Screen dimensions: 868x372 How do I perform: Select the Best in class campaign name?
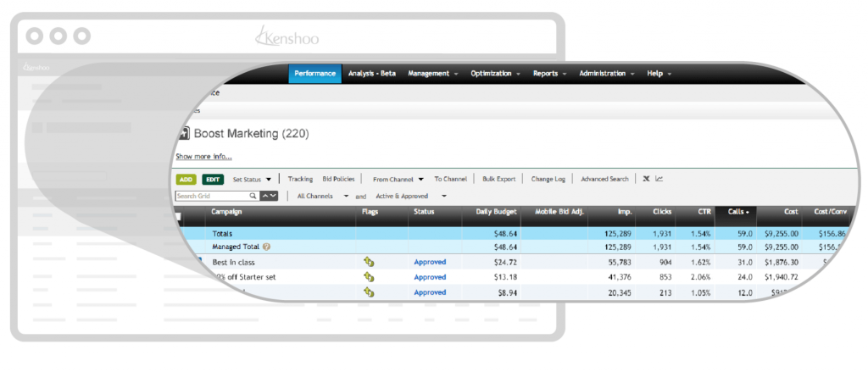234,262
